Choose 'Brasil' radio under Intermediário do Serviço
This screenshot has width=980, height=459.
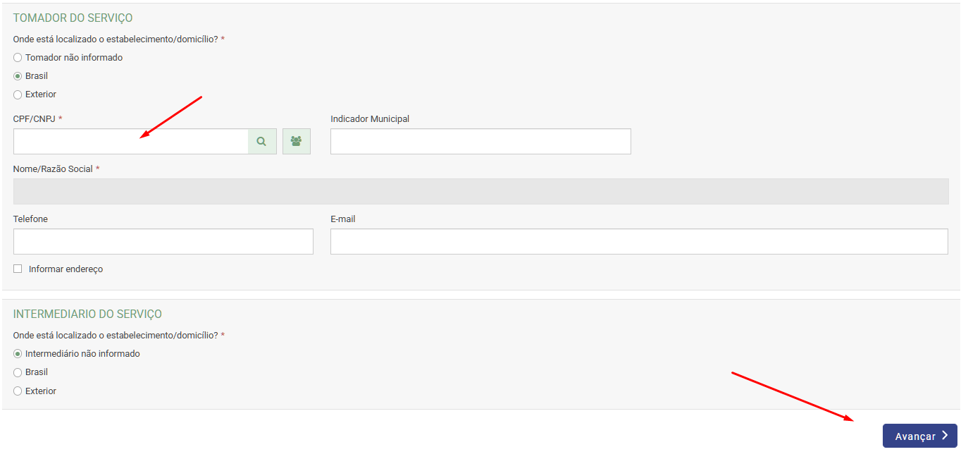(18, 372)
